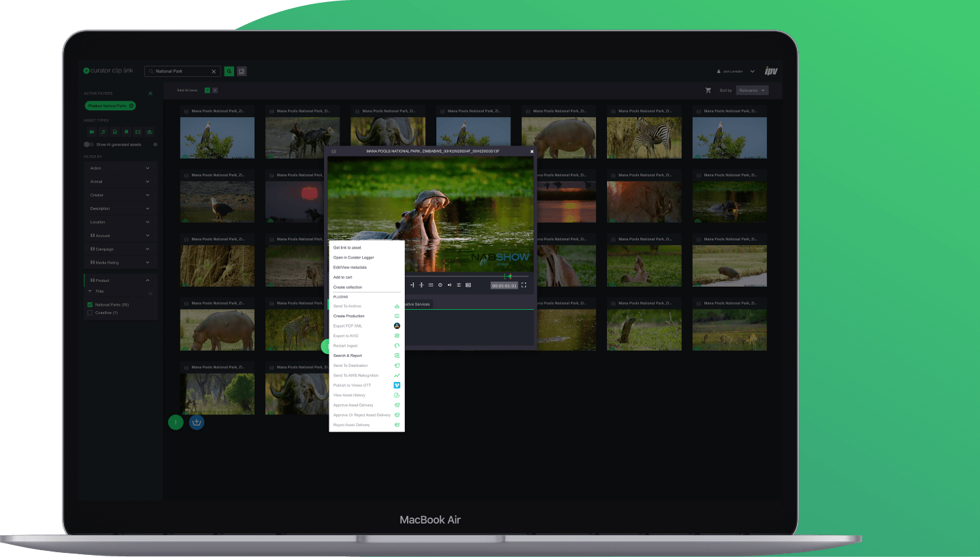Select Create collection
This screenshot has height=557, width=980.
[x=367, y=287]
